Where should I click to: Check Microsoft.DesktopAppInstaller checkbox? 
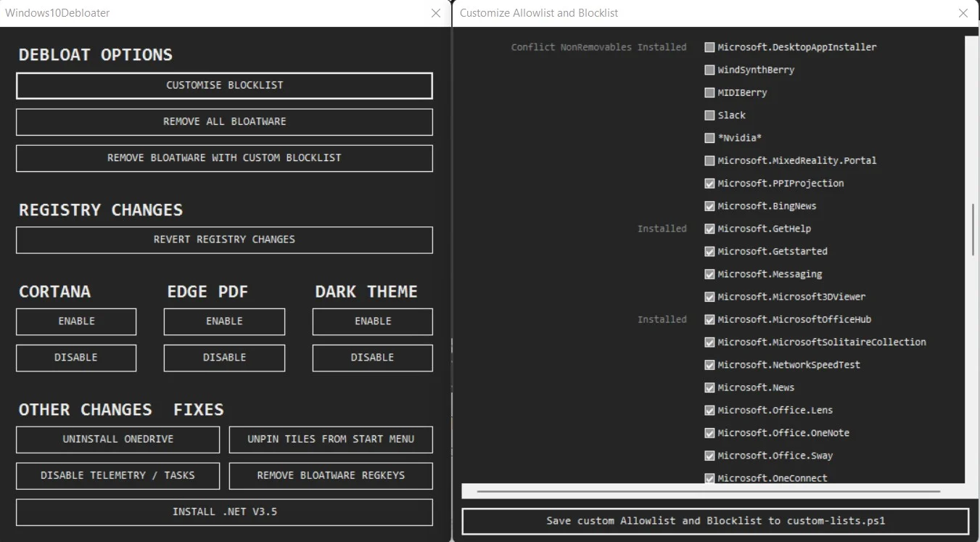[709, 47]
